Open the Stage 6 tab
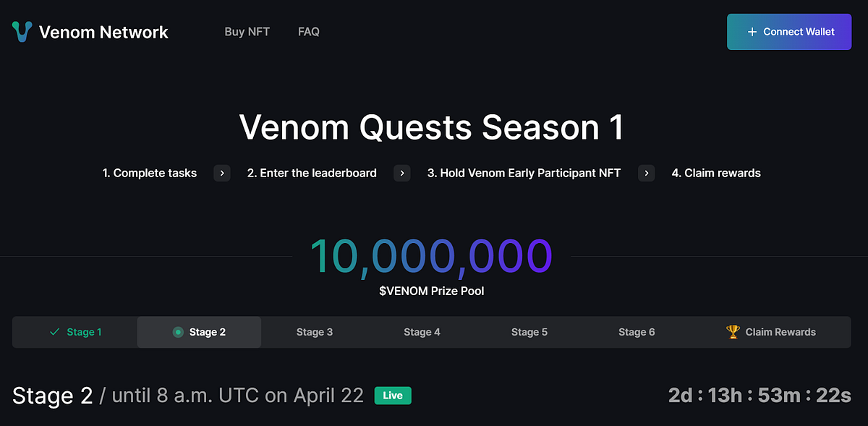Image resolution: width=868 pixels, height=426 pixels. [637, 332]
